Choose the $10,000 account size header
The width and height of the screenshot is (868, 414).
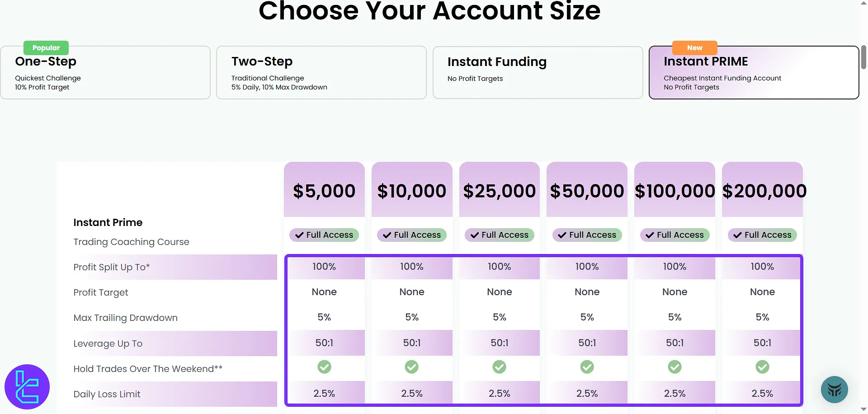(412, 191)
